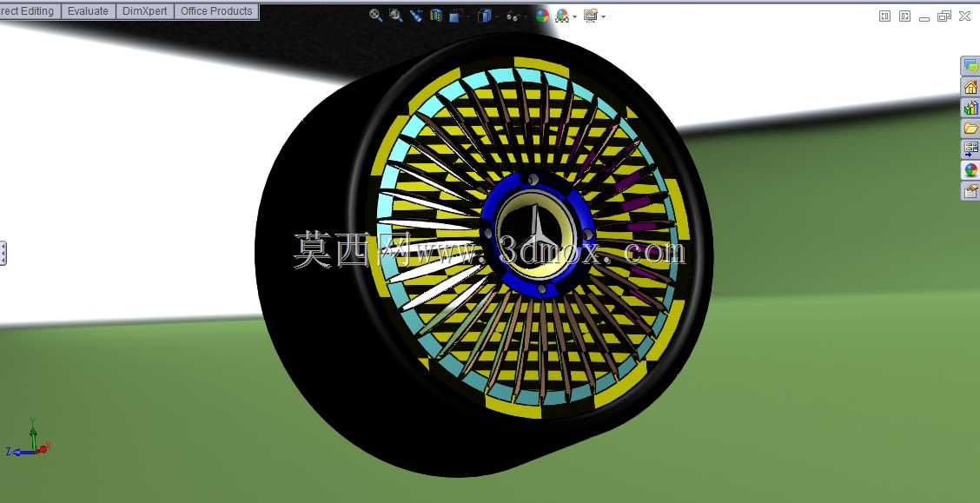Open the View Settings dropdown arrow
The image size is (980, 503).
point(604,17)
